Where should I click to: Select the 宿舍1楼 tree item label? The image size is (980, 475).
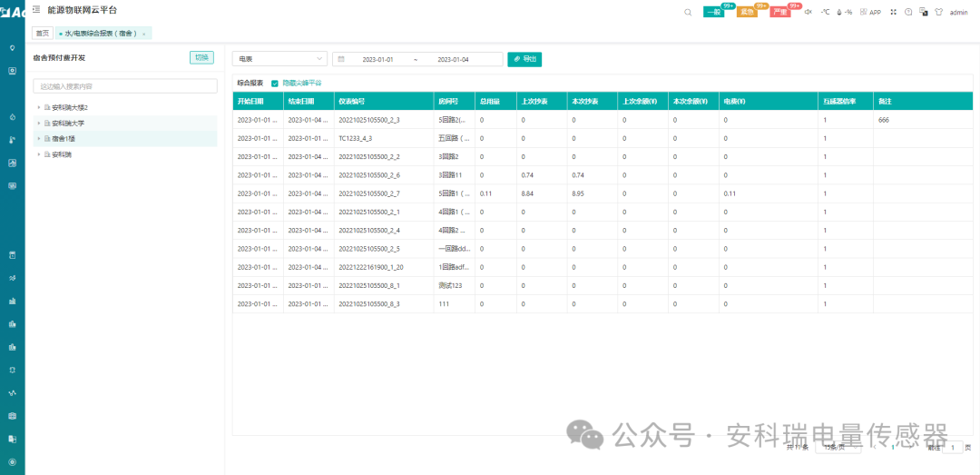point(64,138)
